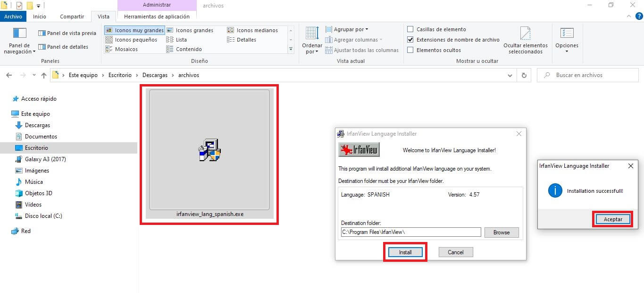The height and width of the screenshot is (293, 644).
Task: Switch to Mosaicos layout
Action: pos(122,49)
